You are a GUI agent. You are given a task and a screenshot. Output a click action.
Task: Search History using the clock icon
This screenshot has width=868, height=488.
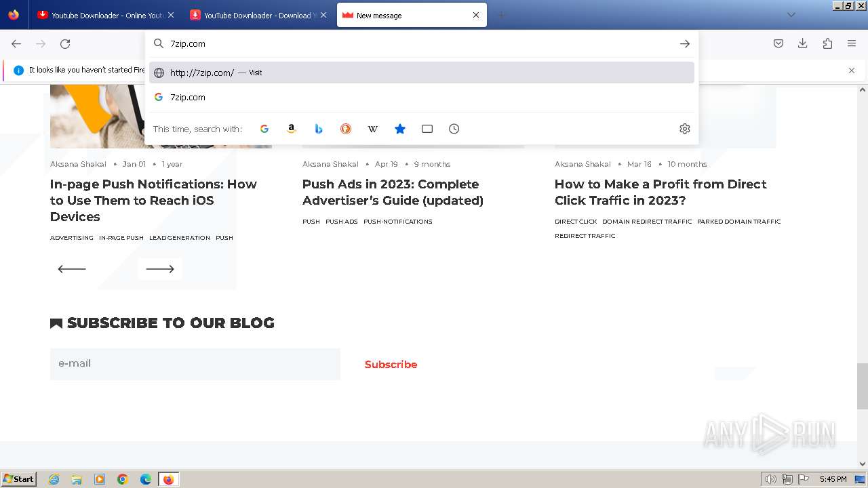(454, 129)
